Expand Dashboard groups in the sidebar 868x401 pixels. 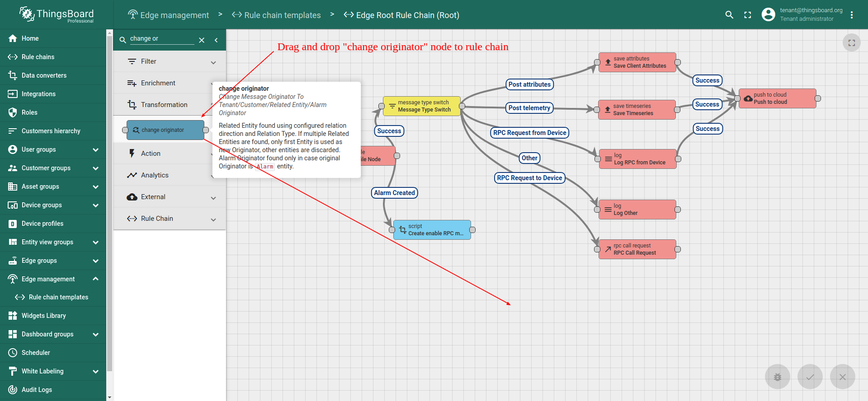(95, 334)
